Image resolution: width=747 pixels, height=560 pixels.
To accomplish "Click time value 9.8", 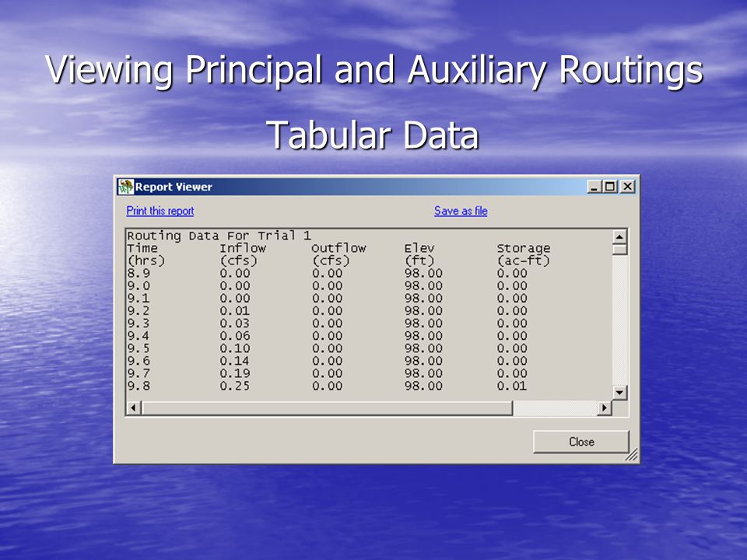I will [139, 386].
